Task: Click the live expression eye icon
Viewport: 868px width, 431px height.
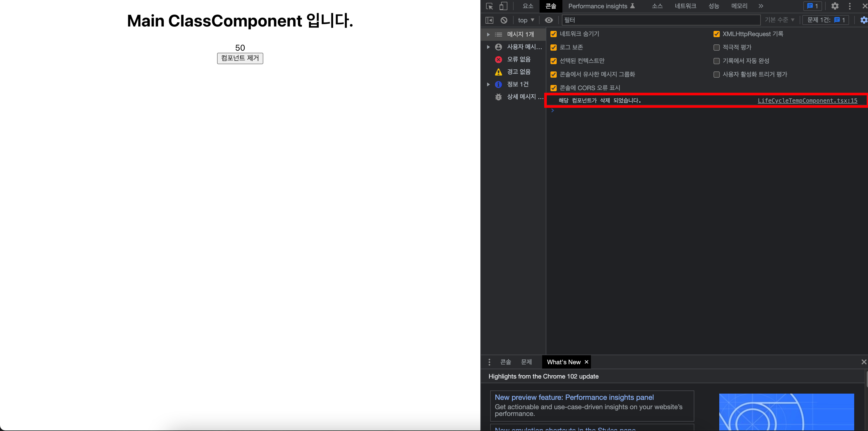Action: 549,20
